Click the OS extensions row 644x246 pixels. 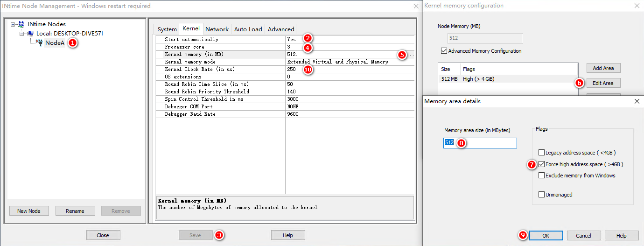click(285, 77)
